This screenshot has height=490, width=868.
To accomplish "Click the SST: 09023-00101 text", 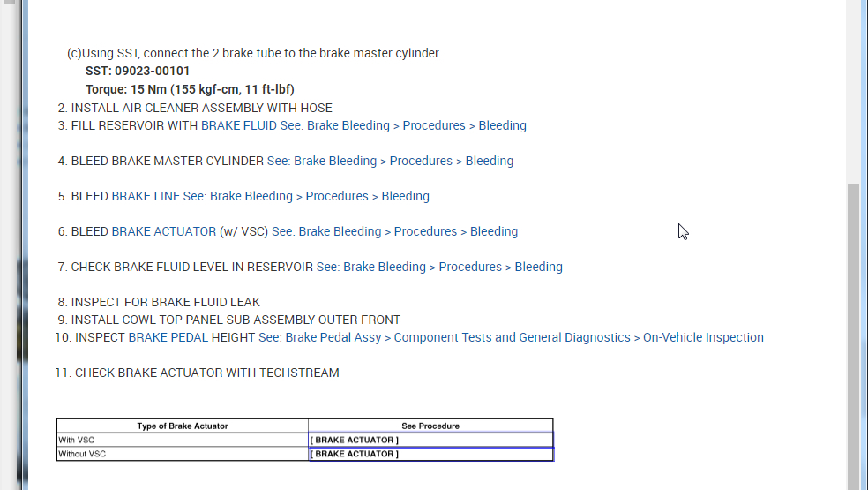I will click(138, 71).
